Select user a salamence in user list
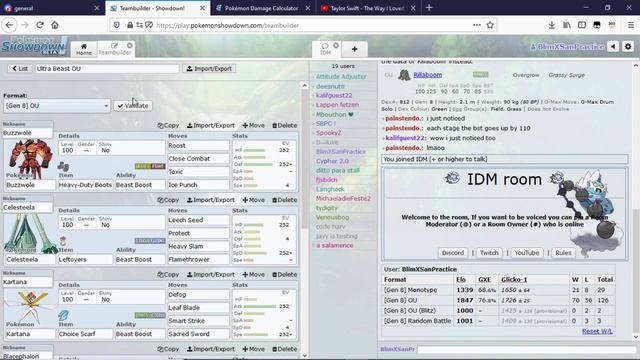The width and height of the screenshot is (640, 360). 335,246
